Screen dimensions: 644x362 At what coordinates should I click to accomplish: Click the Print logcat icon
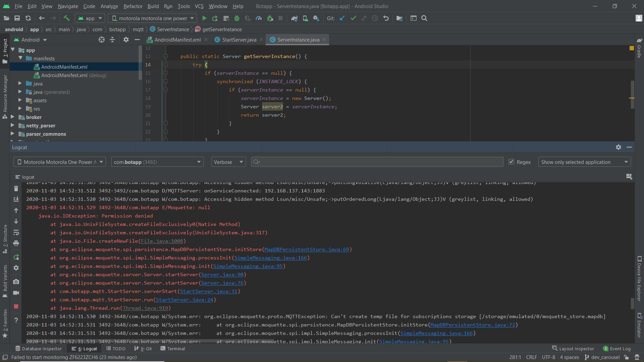tap(16, 243)
